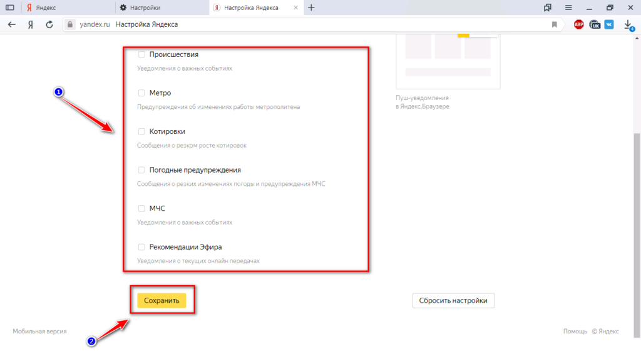641x364 pixels.
Task: Check the Котировки checkbox
Action: coord(141,131)
